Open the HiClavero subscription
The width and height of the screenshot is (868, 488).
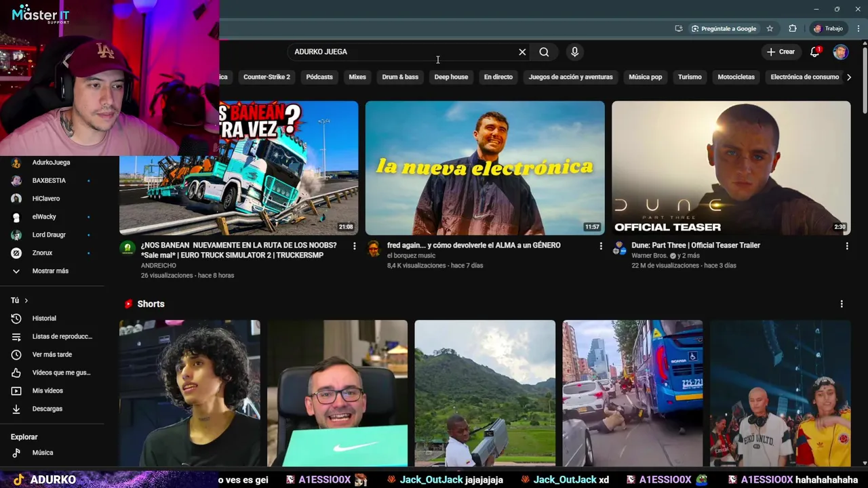(x=52, y=199)
